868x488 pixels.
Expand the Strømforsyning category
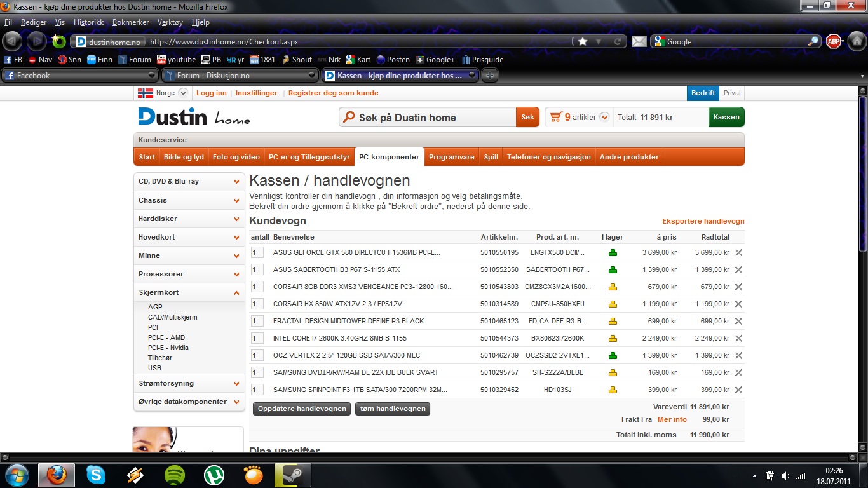(x=189, y=383)
